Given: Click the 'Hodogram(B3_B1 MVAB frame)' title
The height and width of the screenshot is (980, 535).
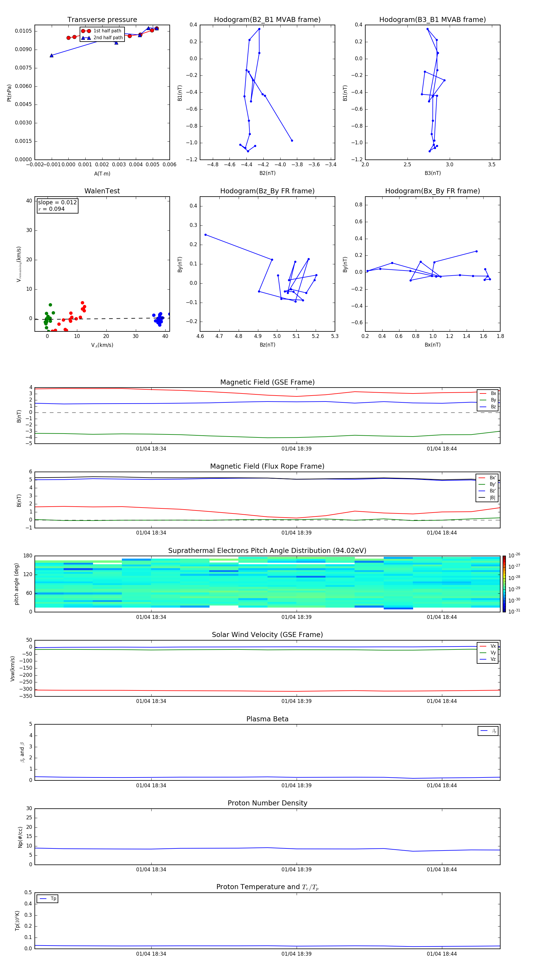Looking at the screenshot, I should (432, 20).
